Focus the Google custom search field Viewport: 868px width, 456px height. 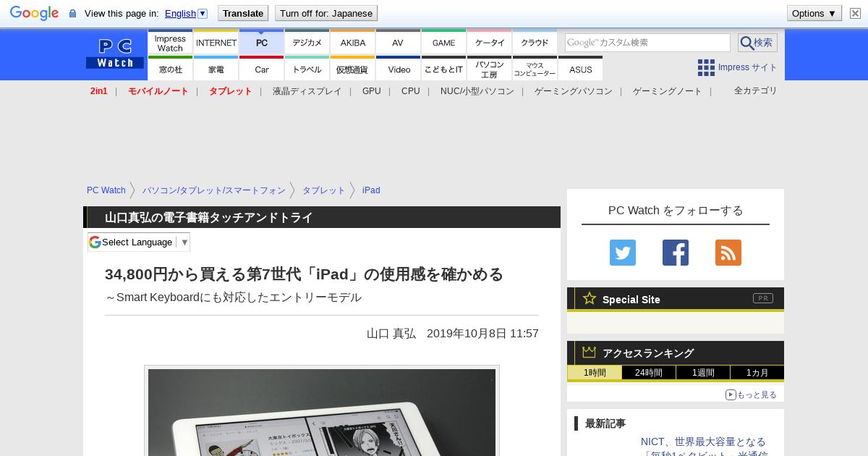(647, 42)
